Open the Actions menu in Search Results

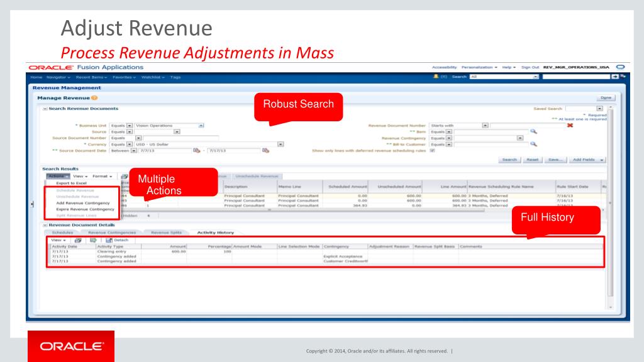pyautogui.click(x=58, y=176)
